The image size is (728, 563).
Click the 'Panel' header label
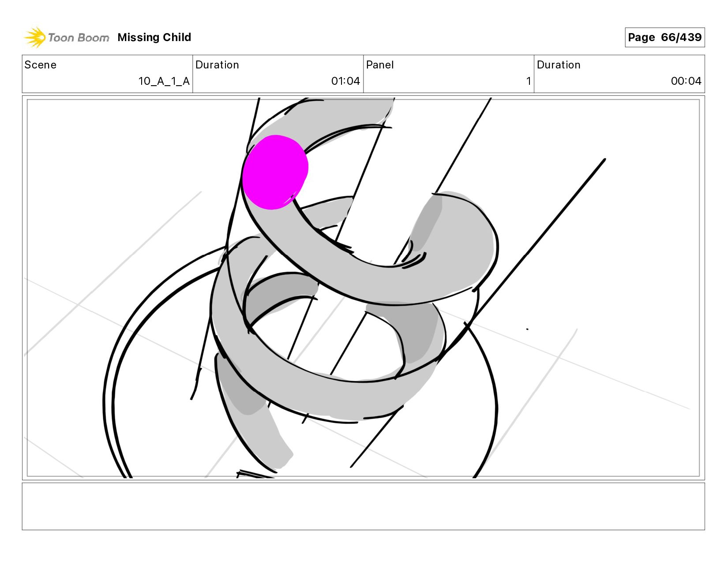pos(380,65)
